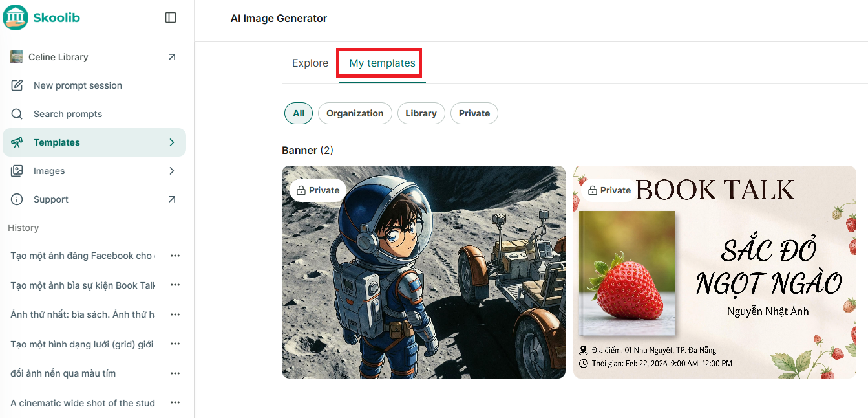Open history item 'A cinematic wide shot'
Viewport: 868px width, 418px height.
tap(83, 403)
